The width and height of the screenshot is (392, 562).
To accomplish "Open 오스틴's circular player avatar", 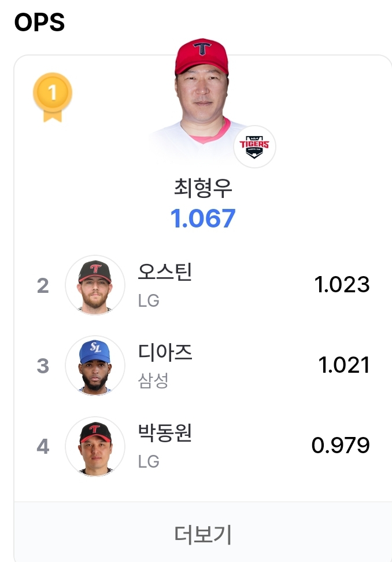I will click(x=95, y=285).
